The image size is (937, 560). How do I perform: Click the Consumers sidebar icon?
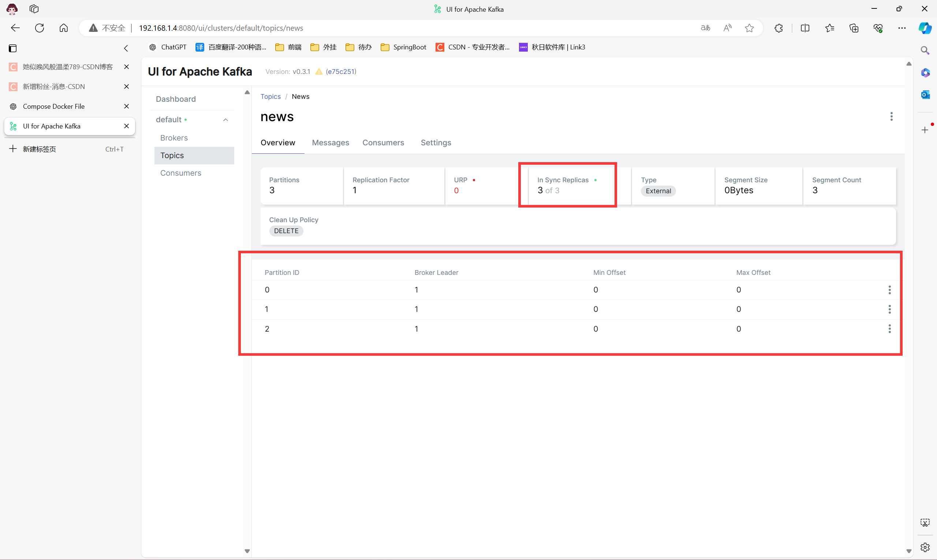pyautogui.click(x=180, y=173)
